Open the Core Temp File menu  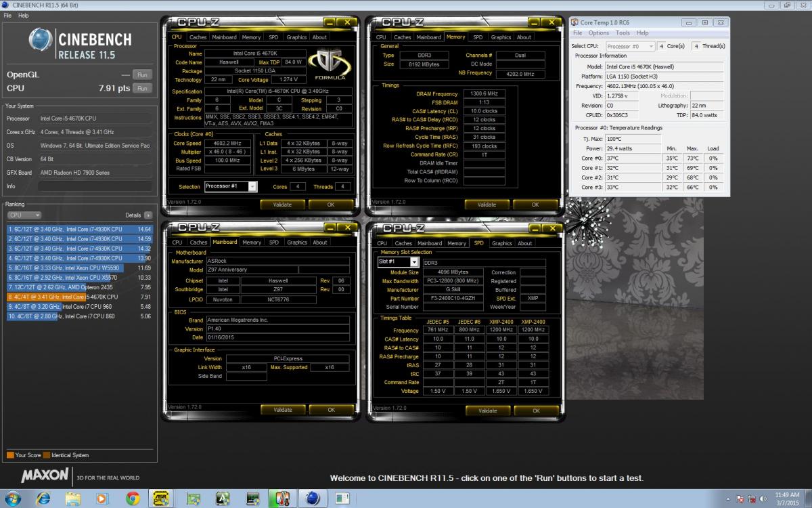[x=577, y=33]
